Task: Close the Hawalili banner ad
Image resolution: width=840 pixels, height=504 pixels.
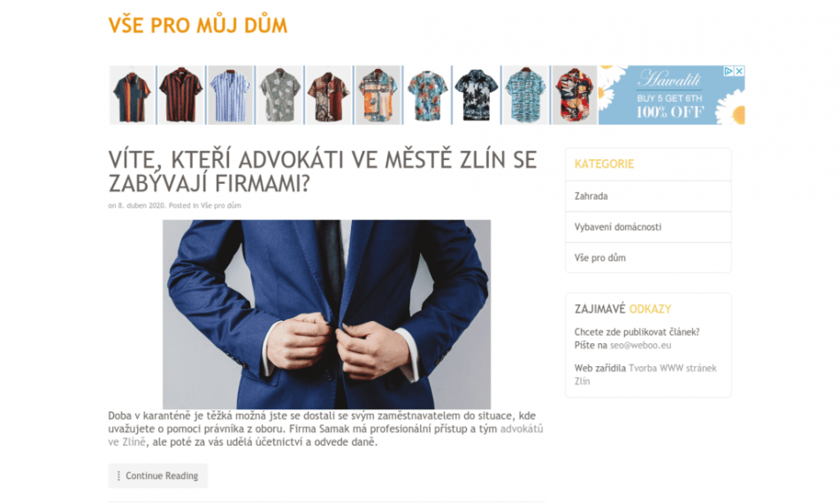Action: click(x=739, y=72)
